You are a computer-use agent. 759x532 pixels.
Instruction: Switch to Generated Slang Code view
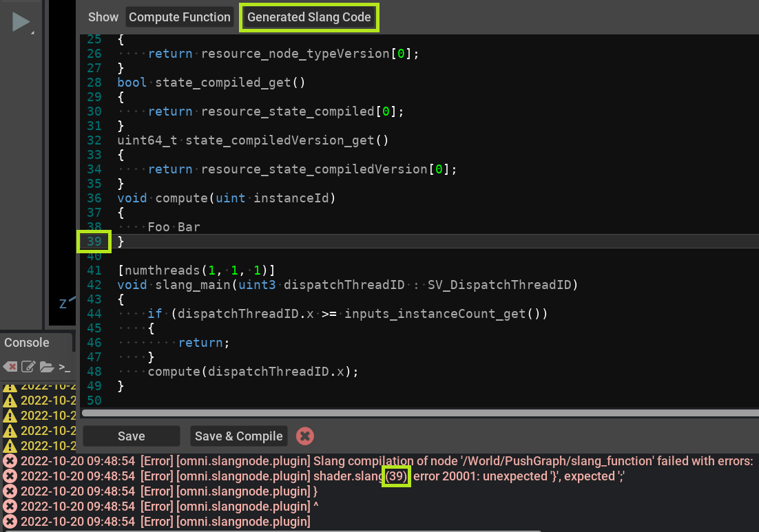pyautogui.click(x=309, y=17)
